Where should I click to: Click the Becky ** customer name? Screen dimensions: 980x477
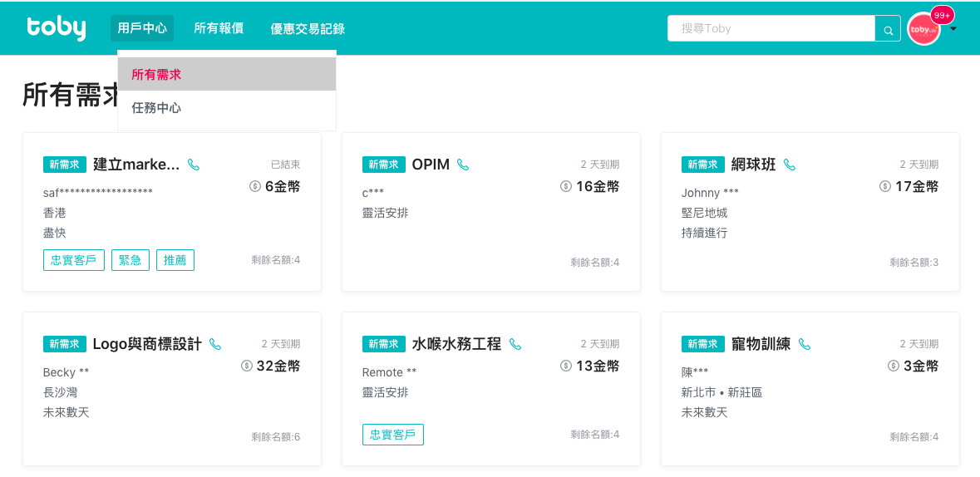(x=66, y=372)
